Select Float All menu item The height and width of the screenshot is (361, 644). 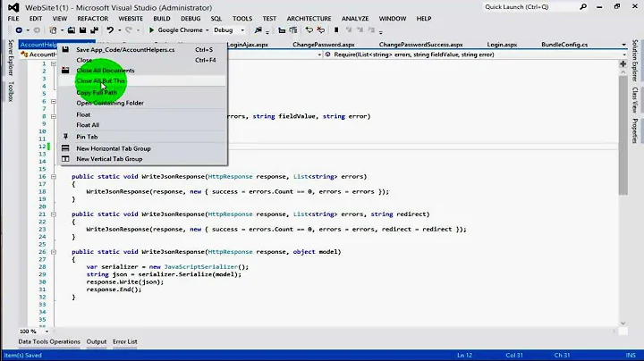coord(142,125)
